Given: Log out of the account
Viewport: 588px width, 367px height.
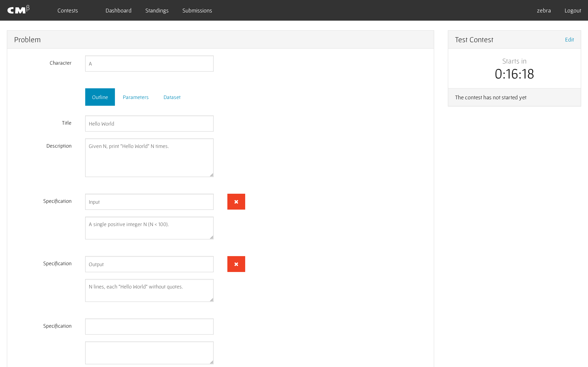Looking at the screenshot, I should 572,10.
